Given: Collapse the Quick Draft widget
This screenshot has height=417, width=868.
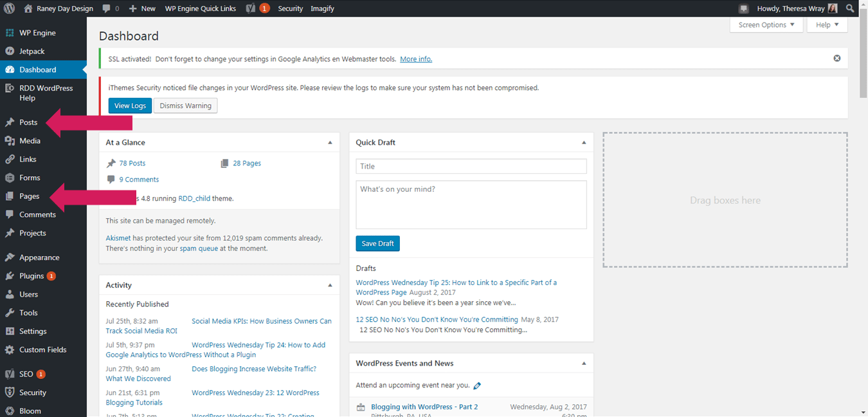Looking at the screenshot, I should click(584, 142).
